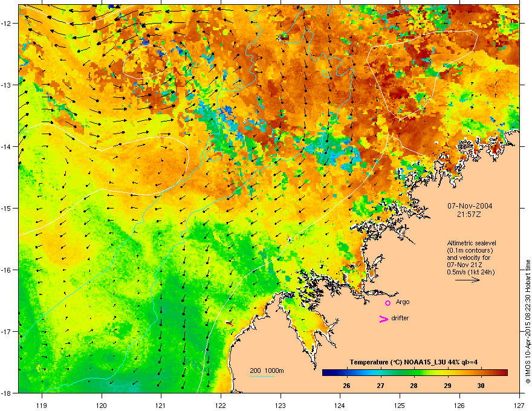Click longitude axis label 125
532x411 pixels.
pyautogui.click(x=400, y=405)
